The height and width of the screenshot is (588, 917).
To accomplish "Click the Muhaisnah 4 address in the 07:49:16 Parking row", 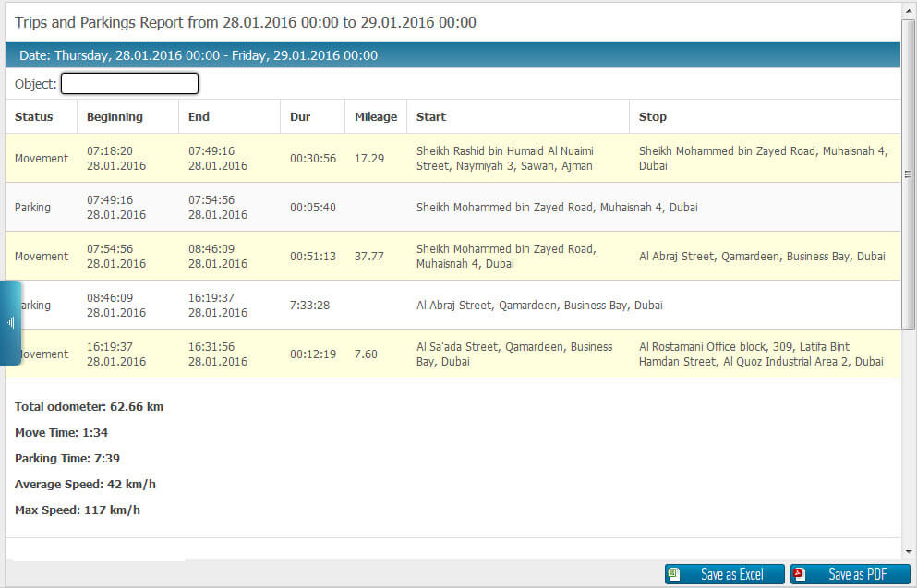I will click(x=557, y=208).
